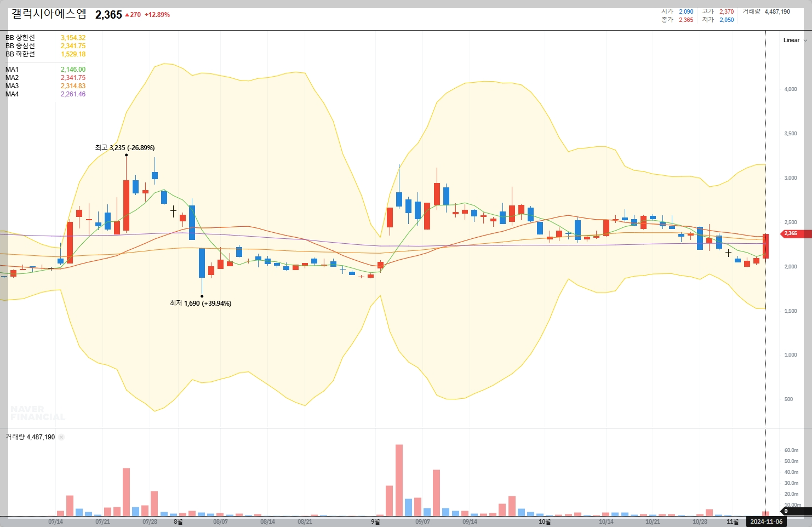Click the 2,341.75 value beside BB 중심선
The image size is (812, 527).
[x=73, y=46]
